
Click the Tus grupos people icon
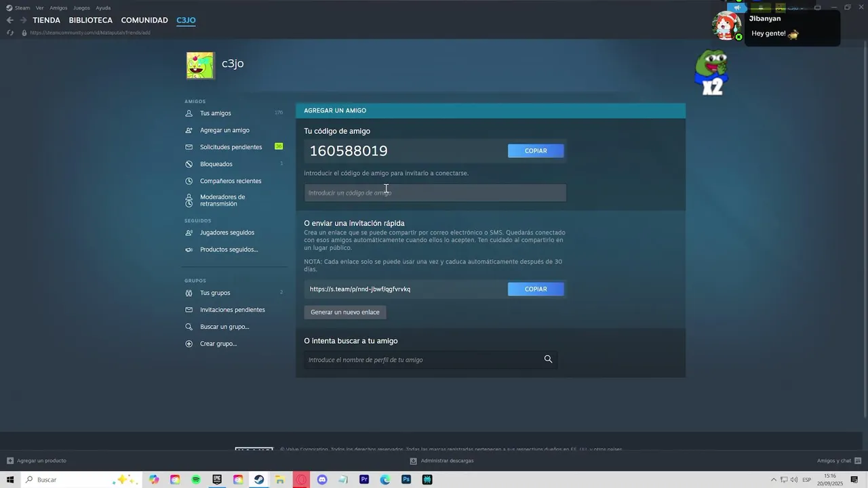click(189, 293)
